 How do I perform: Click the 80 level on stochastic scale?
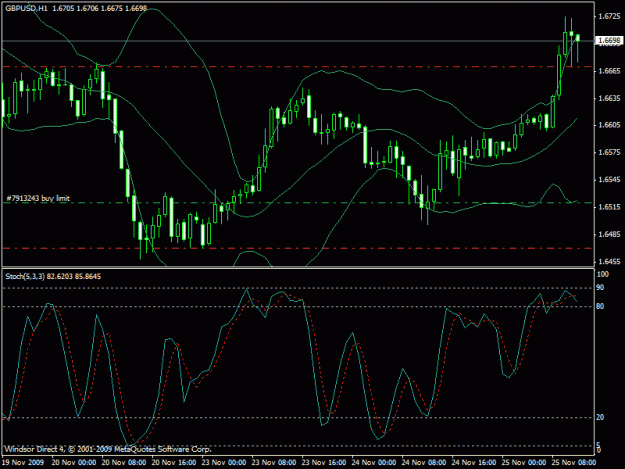tap(600, 306)
